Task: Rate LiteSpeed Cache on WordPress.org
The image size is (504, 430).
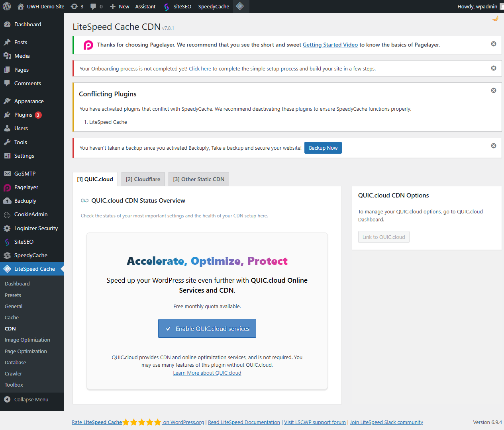Action: click(138, 422)
